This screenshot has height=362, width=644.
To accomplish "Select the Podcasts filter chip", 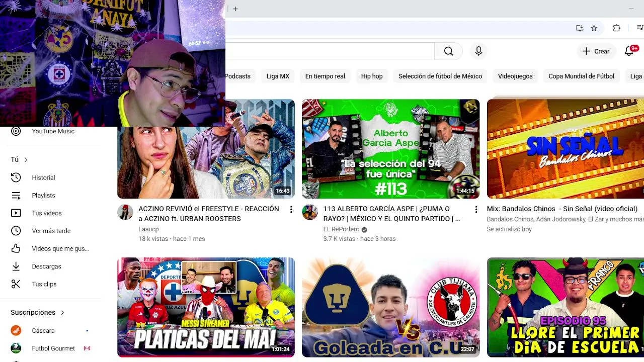I will pyautogui.click(x=237, y=76).
